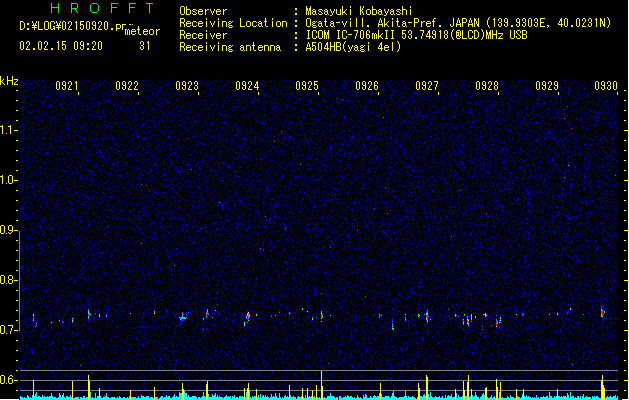Viewport: 629px width, 400px height.
Task: Select the log file path D:¥LOG¥02150920
Action: pos(73,26)
